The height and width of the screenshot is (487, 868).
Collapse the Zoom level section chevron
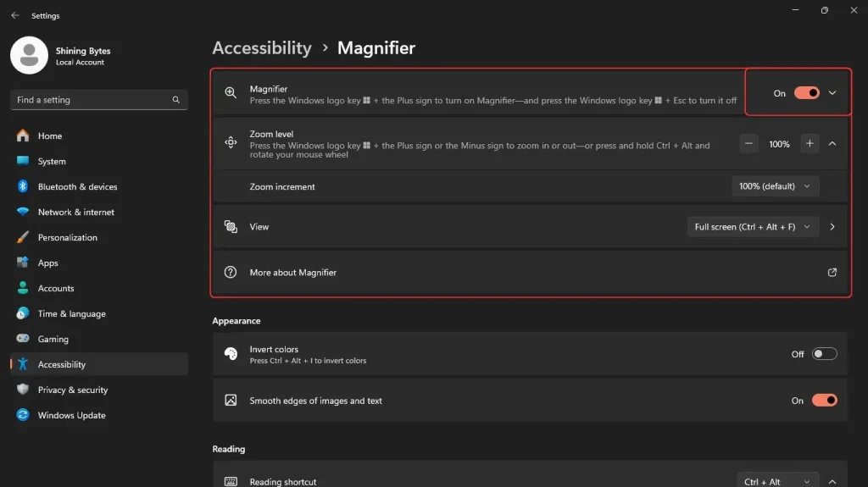tap(832, 144)
